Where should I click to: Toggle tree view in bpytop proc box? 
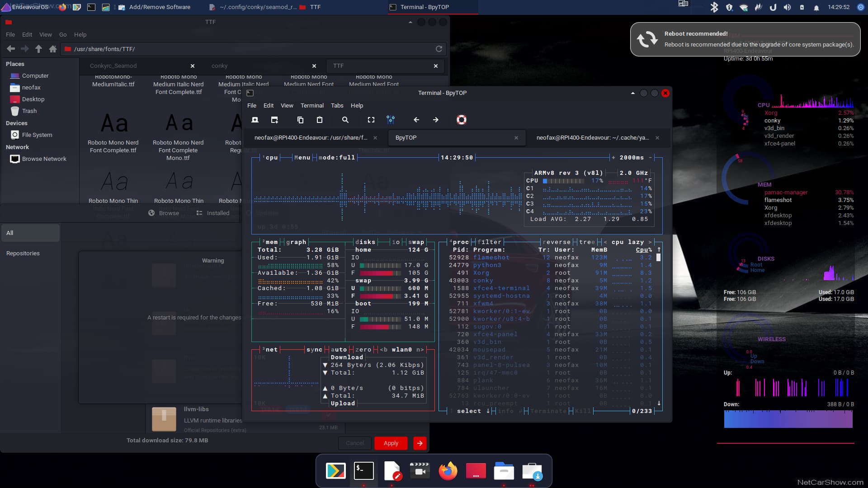(587, 242)
